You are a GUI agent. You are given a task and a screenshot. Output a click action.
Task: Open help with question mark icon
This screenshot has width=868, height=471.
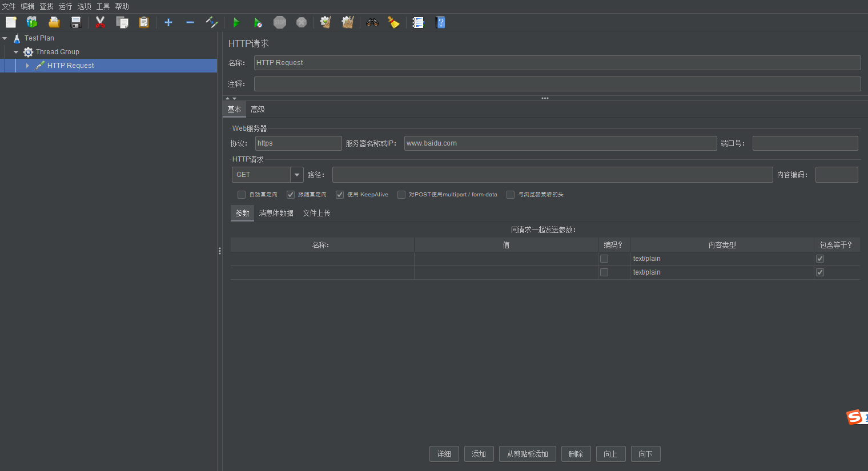pos(440,22)
